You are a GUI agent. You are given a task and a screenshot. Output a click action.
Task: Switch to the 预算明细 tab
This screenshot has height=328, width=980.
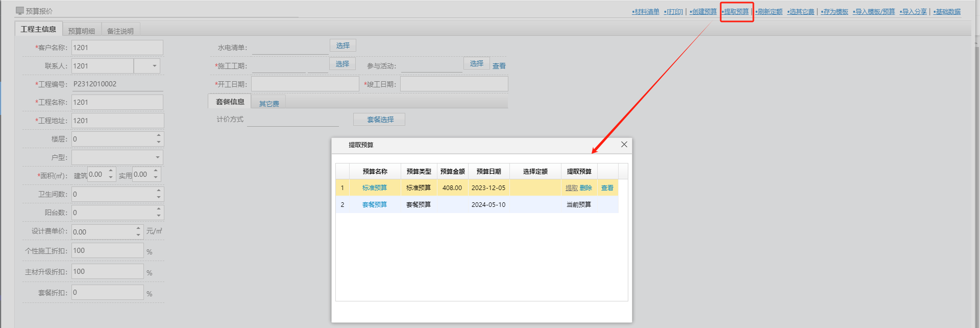tap(82, 31)
